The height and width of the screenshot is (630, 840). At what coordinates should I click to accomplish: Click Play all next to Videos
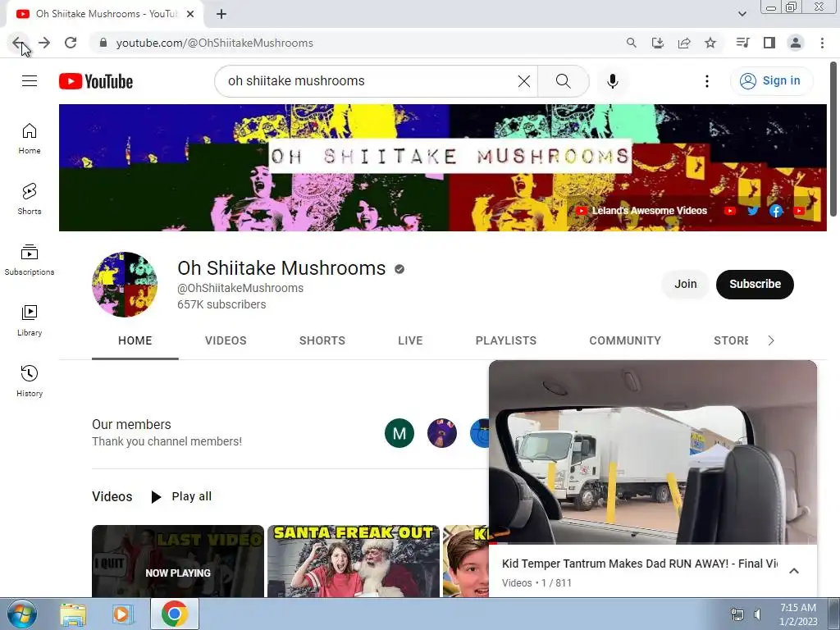181,496
